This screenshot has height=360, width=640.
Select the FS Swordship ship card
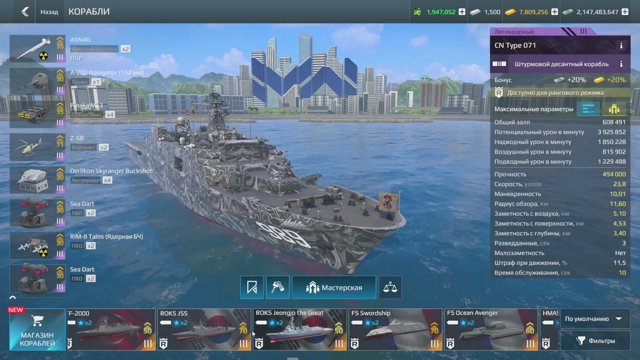pos(396,329)
